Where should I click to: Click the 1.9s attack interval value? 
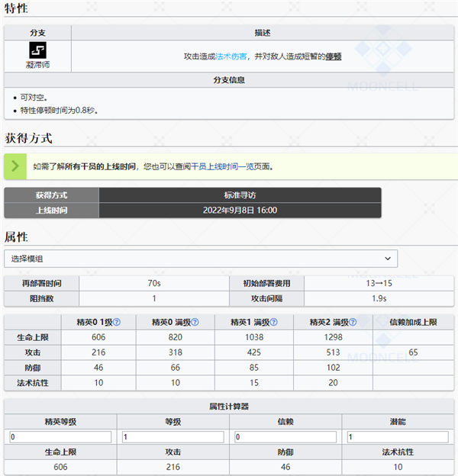[x=379, y=298]
